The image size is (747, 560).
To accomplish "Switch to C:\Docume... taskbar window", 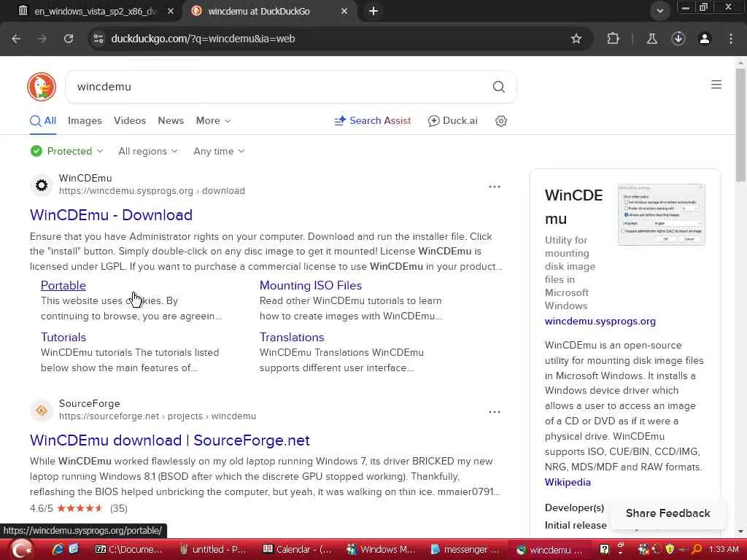I will point(128,550).
